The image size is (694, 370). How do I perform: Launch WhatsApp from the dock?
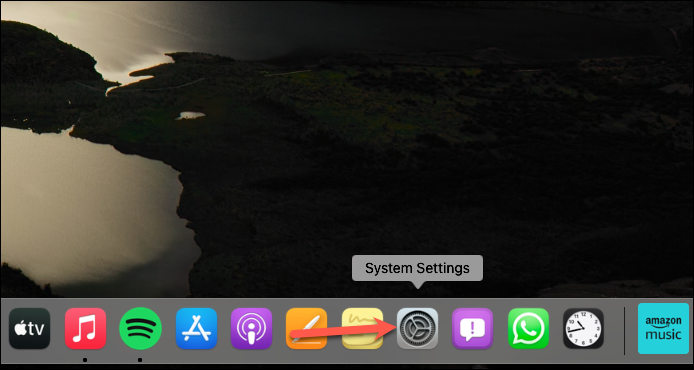[528, 328]
